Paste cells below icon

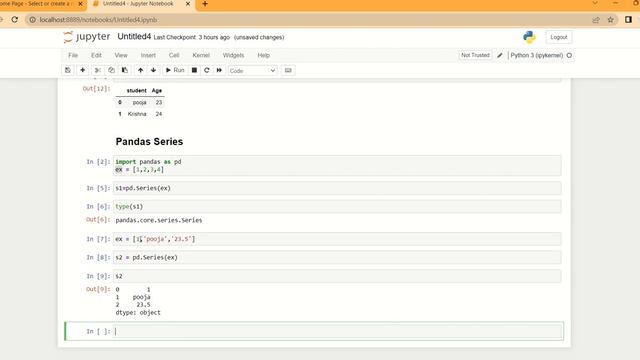click(x=125, y=70)
